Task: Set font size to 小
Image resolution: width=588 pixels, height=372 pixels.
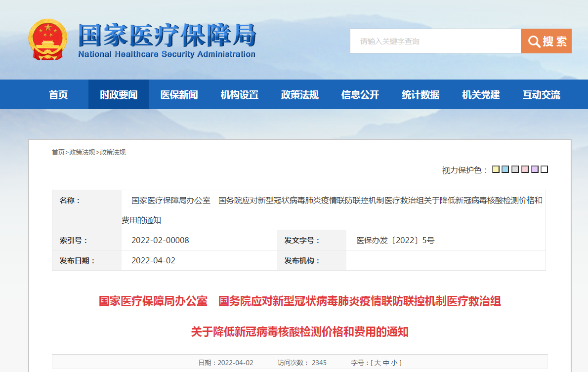Action: tap(394, 363)
